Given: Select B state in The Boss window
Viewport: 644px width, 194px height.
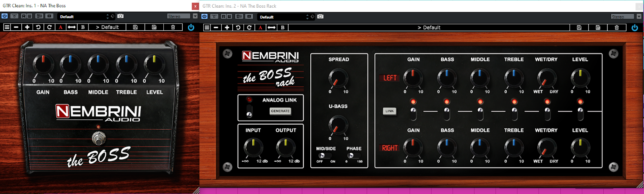Looking at the screenshot, I should click(83, 27).
